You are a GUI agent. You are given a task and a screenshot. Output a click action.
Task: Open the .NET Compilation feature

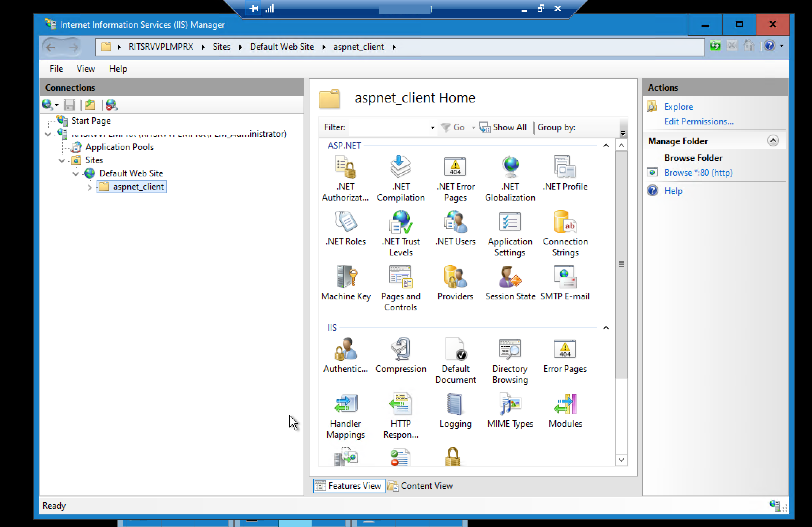point(401,179)
